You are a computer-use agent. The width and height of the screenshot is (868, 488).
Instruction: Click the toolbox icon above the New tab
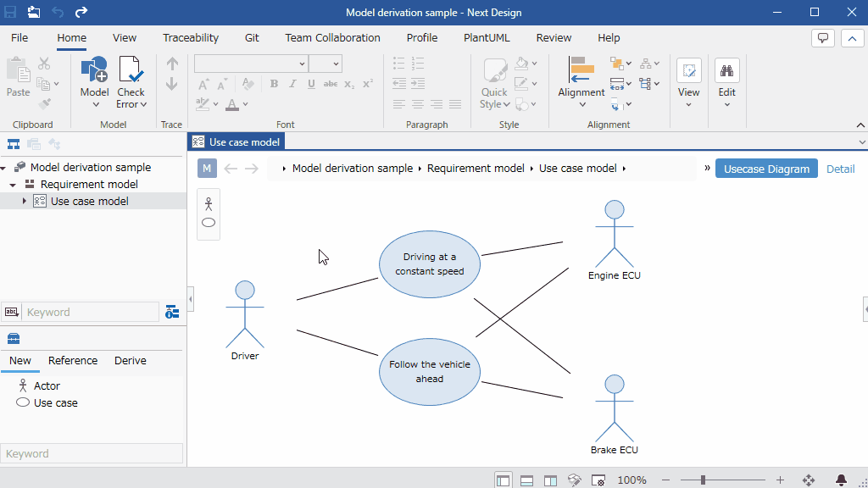(14, 338)
